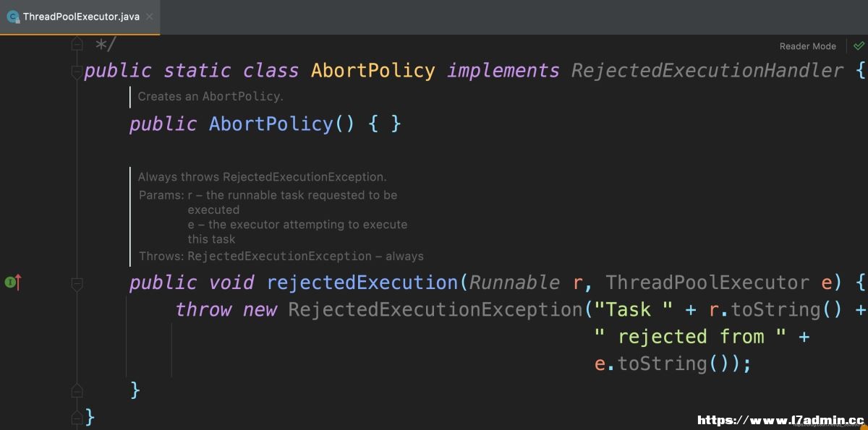This screenshot has height=430, width=868.
Task: Click fold end marker at the class's closing brace
Action: [x=77, y=417]
